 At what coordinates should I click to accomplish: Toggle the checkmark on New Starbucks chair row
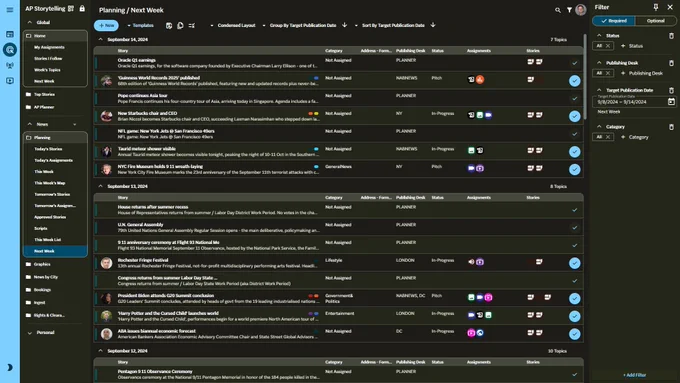point(574,116)
